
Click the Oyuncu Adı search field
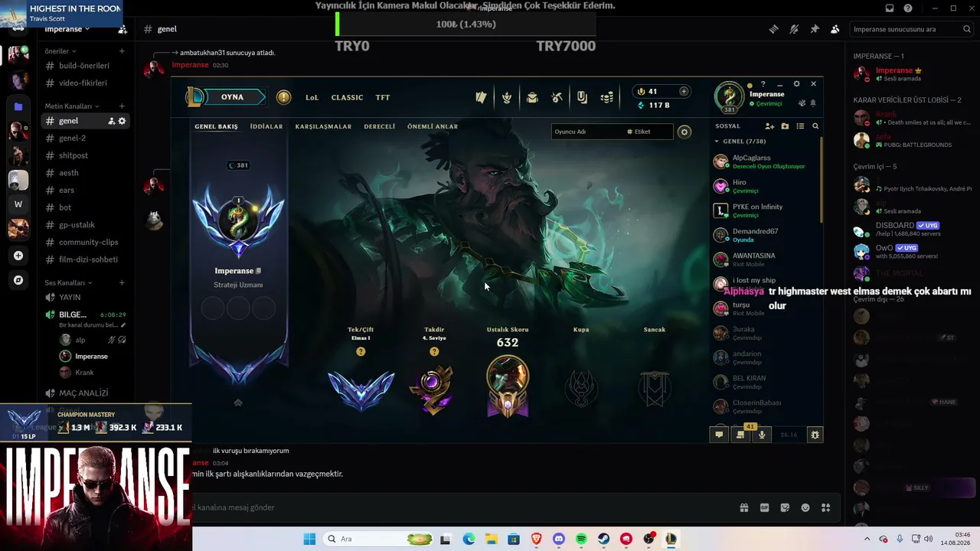tap(586, 132)
